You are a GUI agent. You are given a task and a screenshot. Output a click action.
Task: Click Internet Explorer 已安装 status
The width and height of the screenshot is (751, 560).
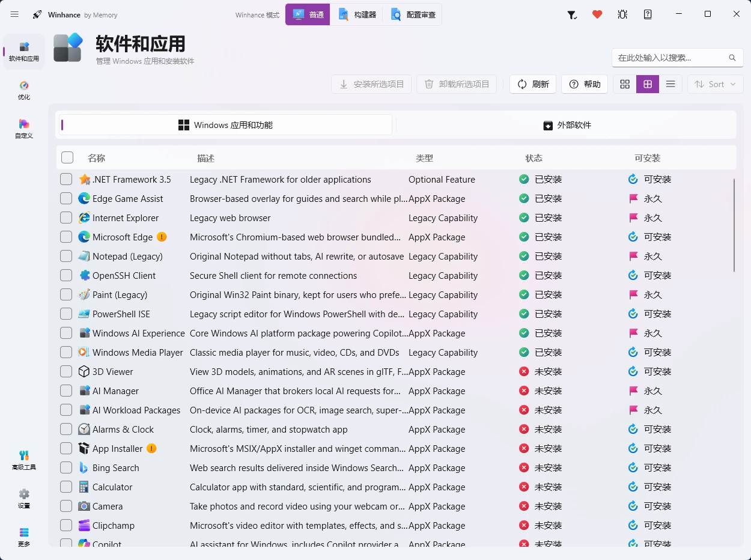tap(541, 218)
